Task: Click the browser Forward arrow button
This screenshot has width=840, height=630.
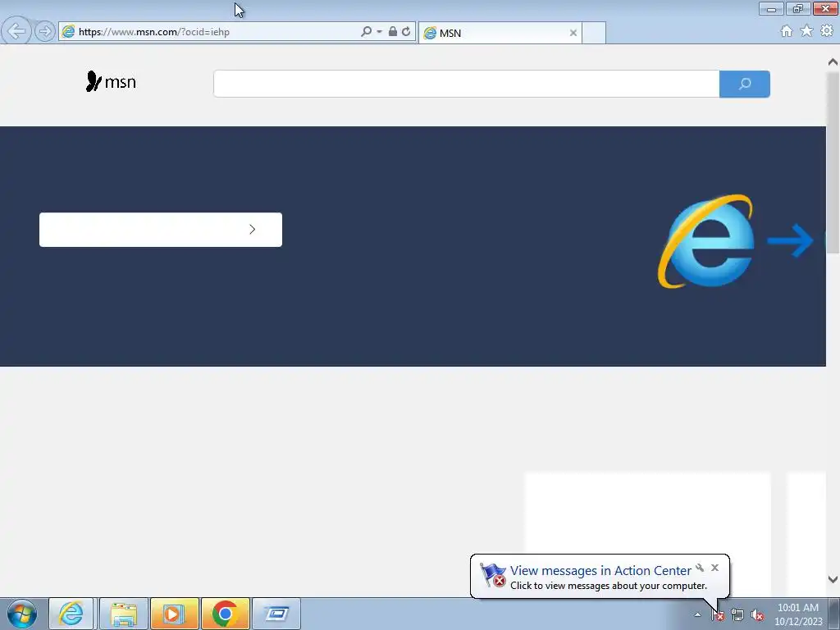Action: pos(45,32)
